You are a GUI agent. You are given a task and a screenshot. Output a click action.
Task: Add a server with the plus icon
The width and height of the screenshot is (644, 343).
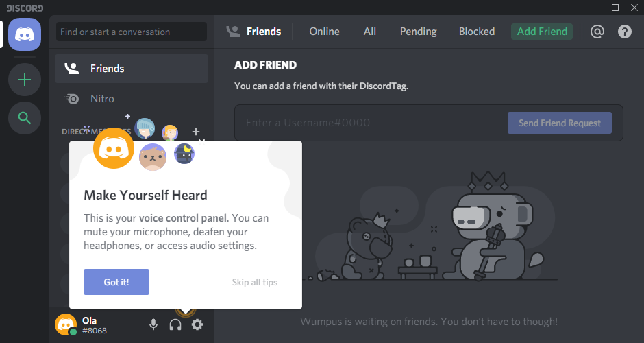[25, 80]
